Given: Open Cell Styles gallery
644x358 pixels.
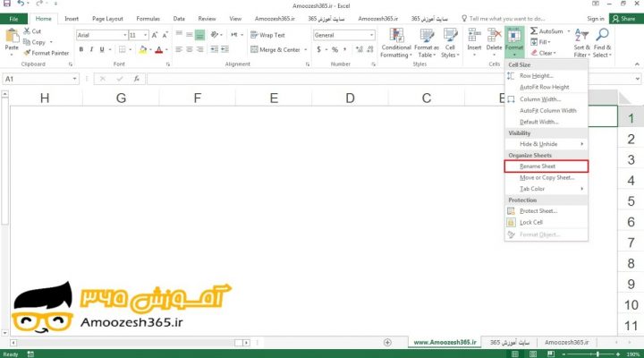Looking at the screenshot, I should point(450,43).
